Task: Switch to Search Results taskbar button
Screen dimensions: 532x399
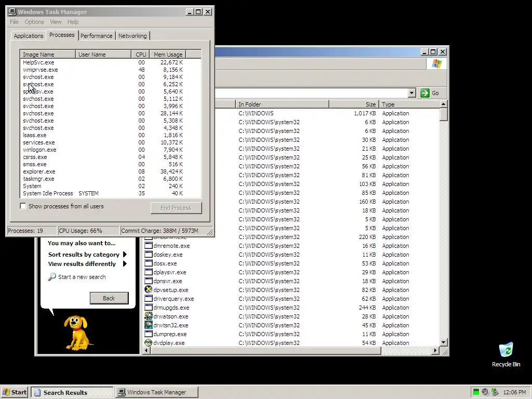Action: (72, 392)
